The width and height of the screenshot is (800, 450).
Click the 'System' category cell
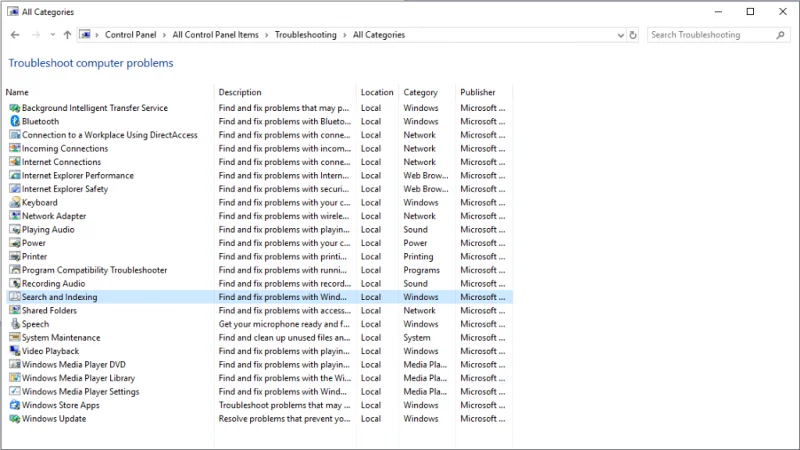[417, 337]
